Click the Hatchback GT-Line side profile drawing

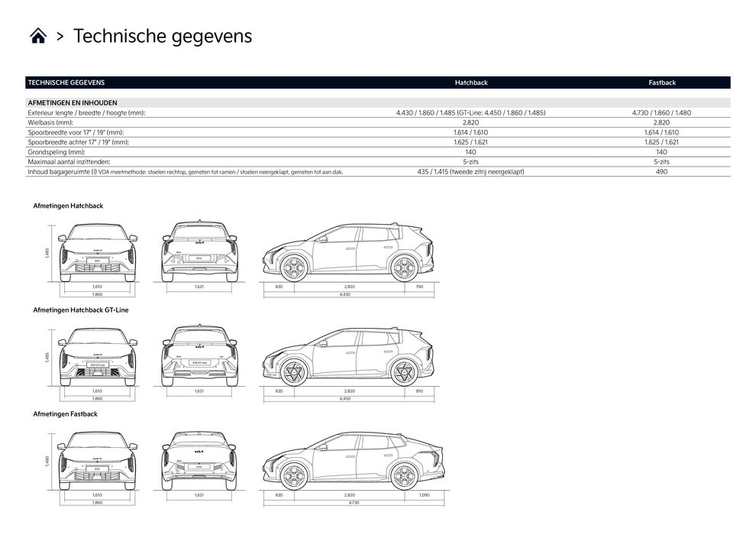tap(347, 357)
